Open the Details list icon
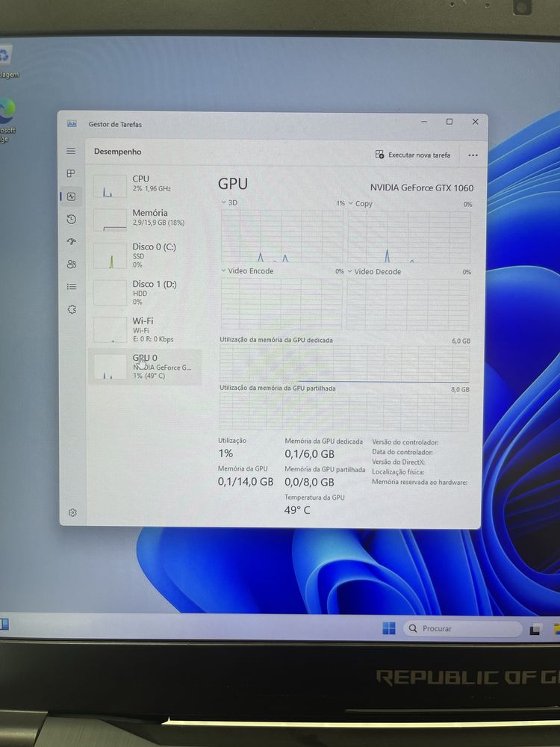Screen dimensions: 560x747 (x=72, y=286)
